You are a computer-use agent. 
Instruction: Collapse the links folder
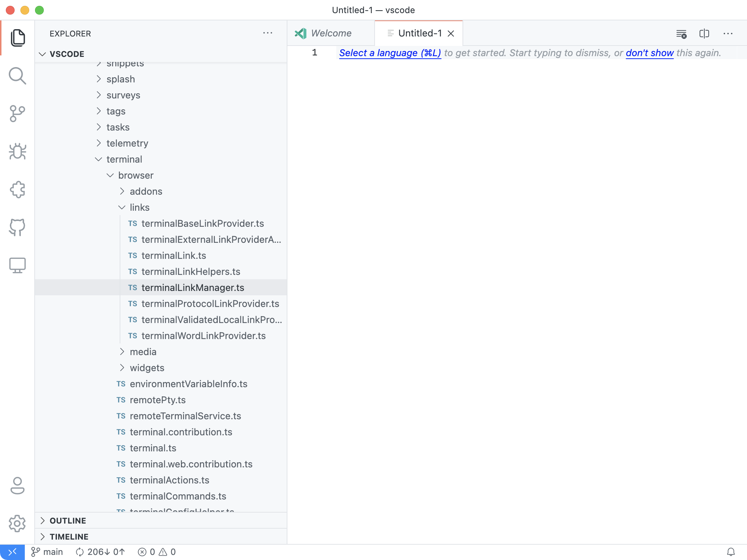coord(139,207)
